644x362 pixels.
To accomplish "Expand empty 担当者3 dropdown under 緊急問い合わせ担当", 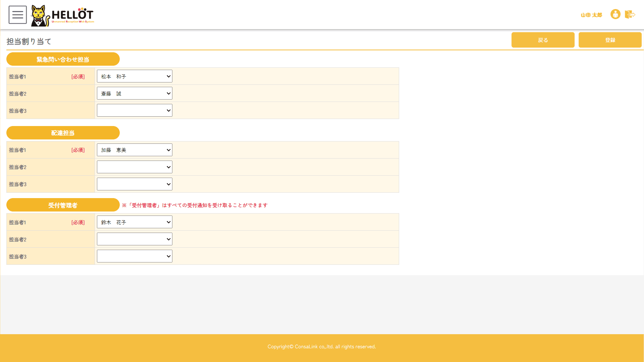I will (135, 111).
